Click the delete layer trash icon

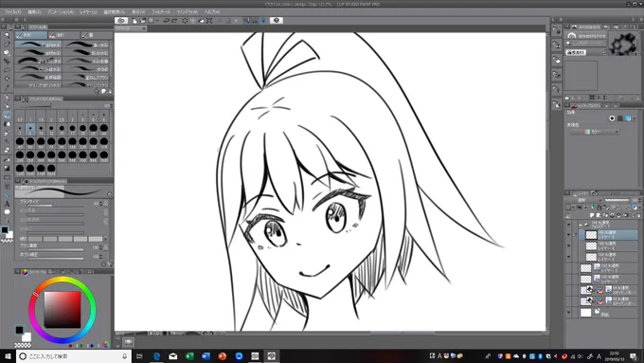click(x=638, y=215)
